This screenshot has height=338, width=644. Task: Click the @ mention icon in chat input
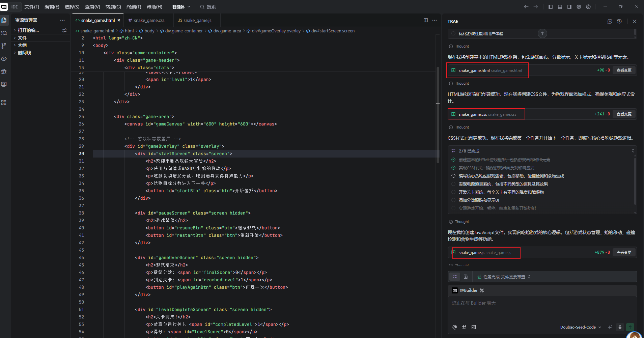(454, 327)
